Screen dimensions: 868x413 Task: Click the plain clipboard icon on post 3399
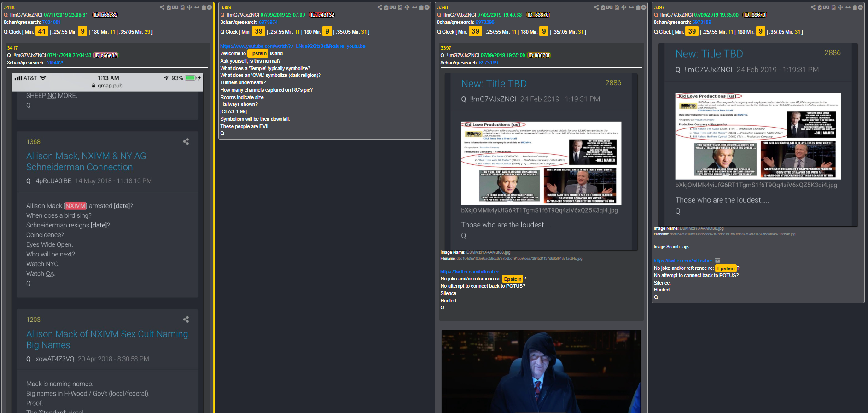(x=421, y=7)
